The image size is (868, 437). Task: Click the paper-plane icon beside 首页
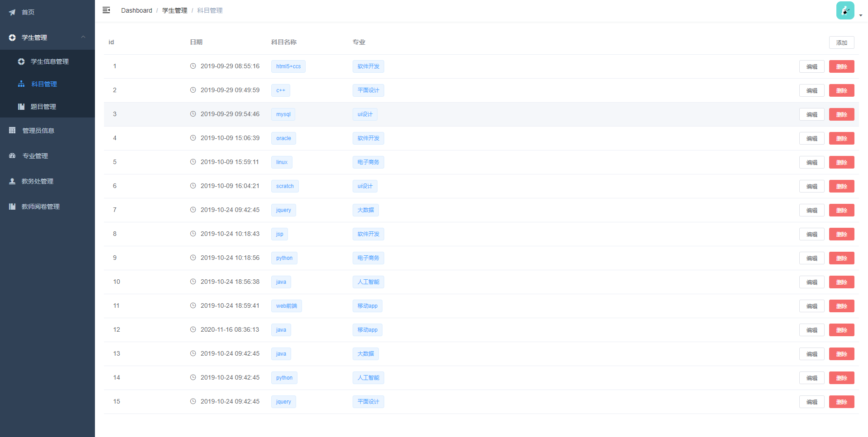12,12
